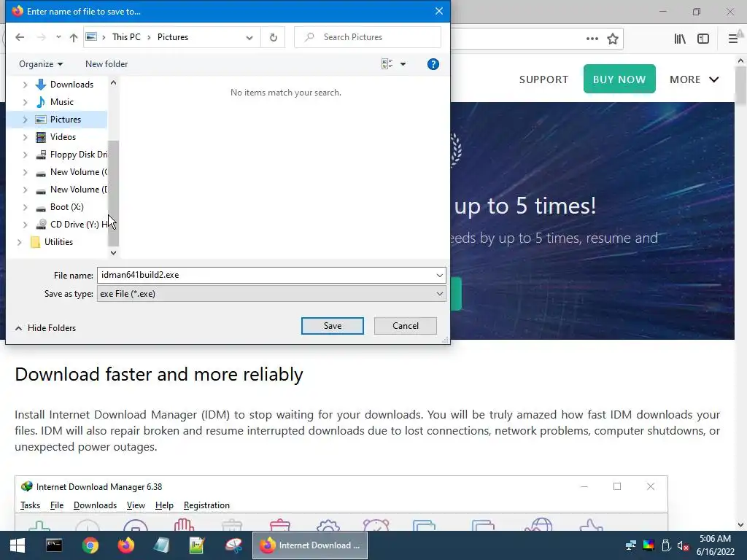This screenshot has height=560, width=747.
Task: Go up one folder level arrow
Action: tap(74, 37)
